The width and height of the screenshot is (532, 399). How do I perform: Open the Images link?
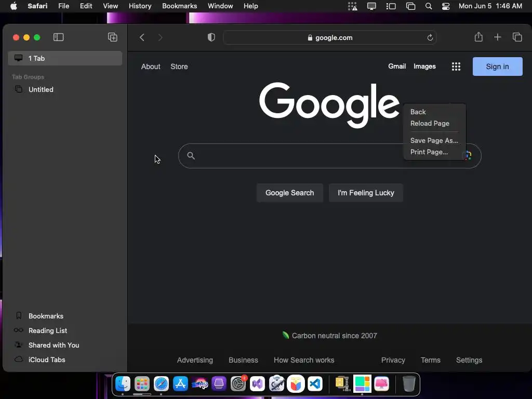424,66
